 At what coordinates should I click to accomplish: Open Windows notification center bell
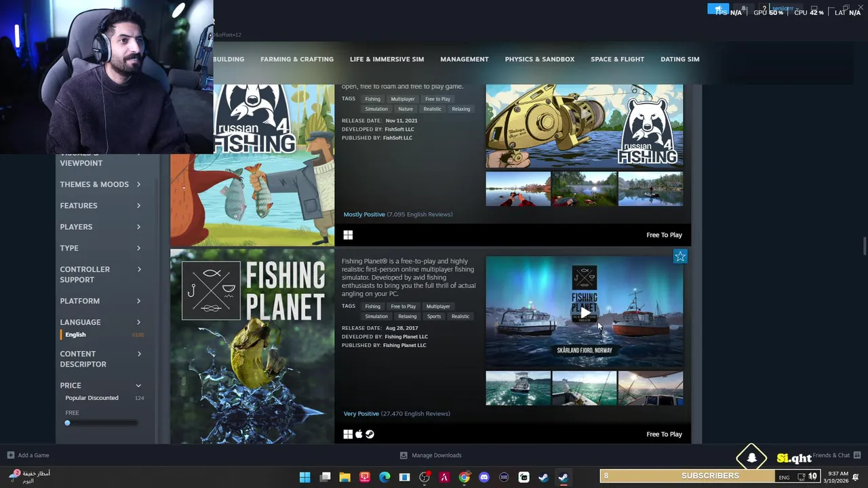856,477
